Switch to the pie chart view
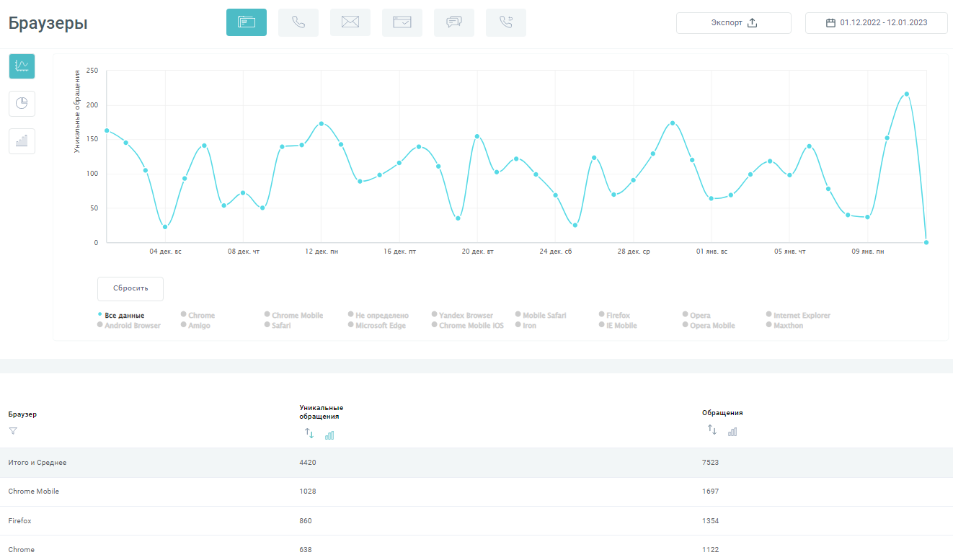The width and height of the screenshot is (953, 560). pos(22,104)
